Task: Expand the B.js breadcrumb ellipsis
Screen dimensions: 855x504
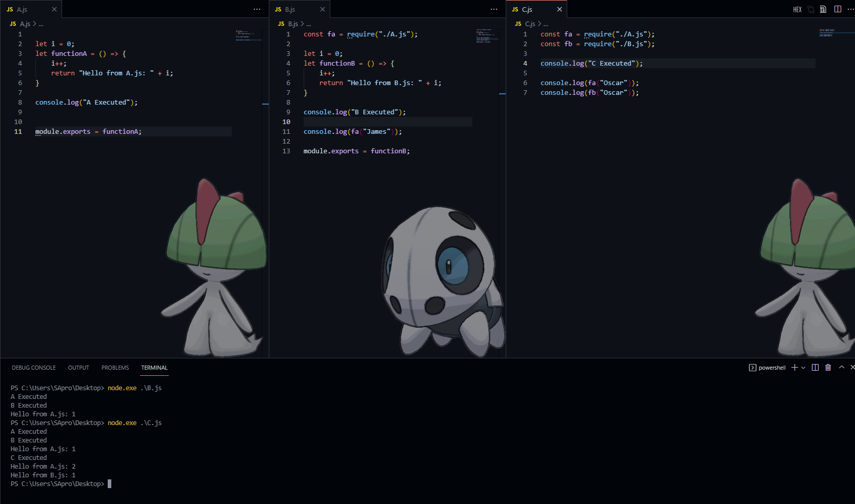Action: tap(309, 24)
